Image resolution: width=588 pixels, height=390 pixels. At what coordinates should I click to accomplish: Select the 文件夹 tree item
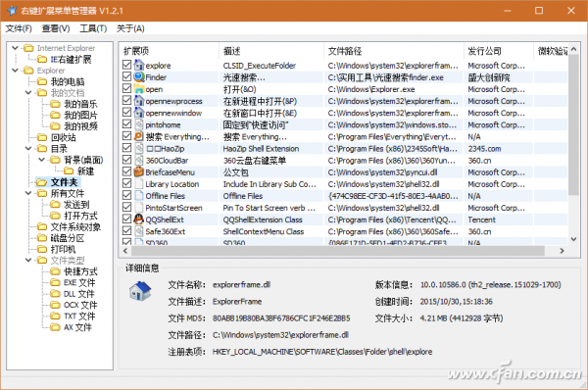point(64,182)
